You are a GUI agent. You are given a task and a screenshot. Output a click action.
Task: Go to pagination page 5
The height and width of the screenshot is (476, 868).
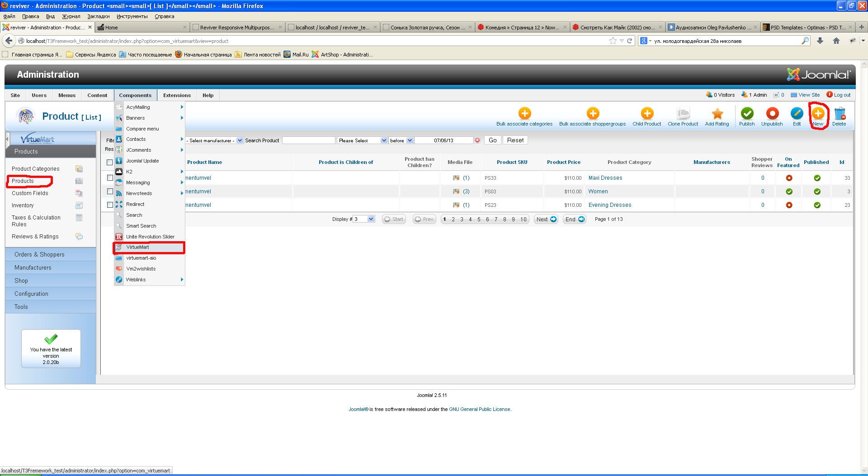tap(479, 219)
